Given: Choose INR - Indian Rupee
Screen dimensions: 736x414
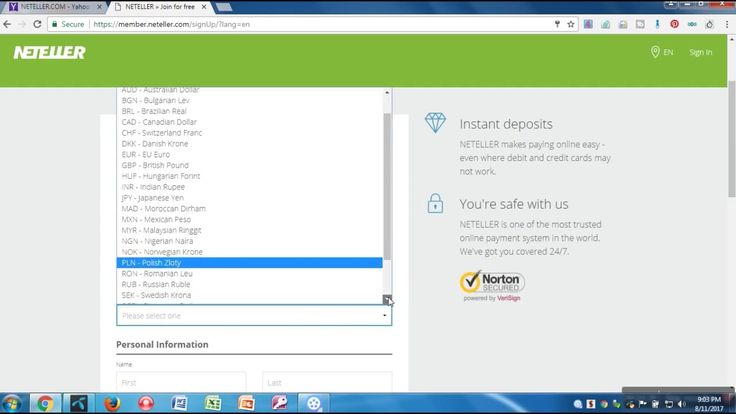Looking at the screenshot, I should [250, 187].
